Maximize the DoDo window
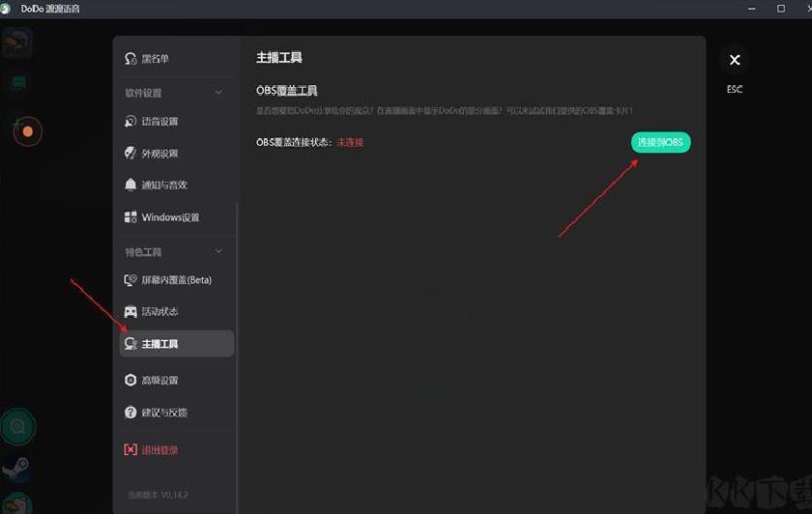Viewport: 812px width, 514px height. 781,9
